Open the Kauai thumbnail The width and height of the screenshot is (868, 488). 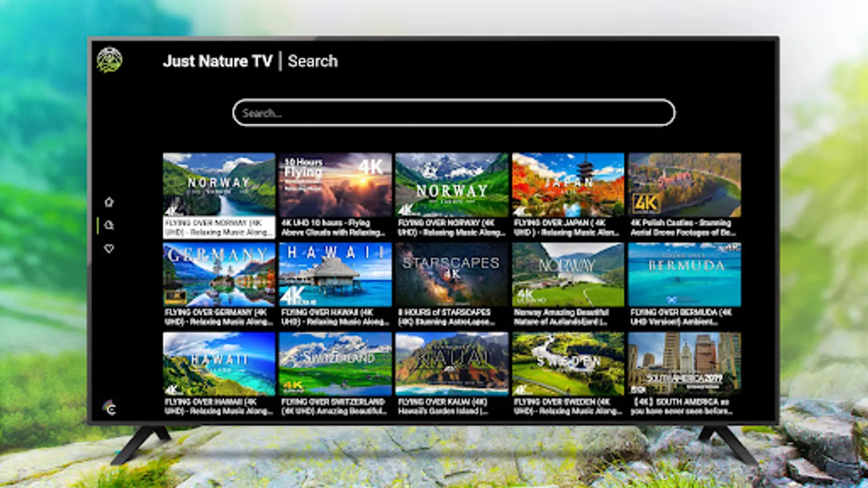[x=452, y=364]
